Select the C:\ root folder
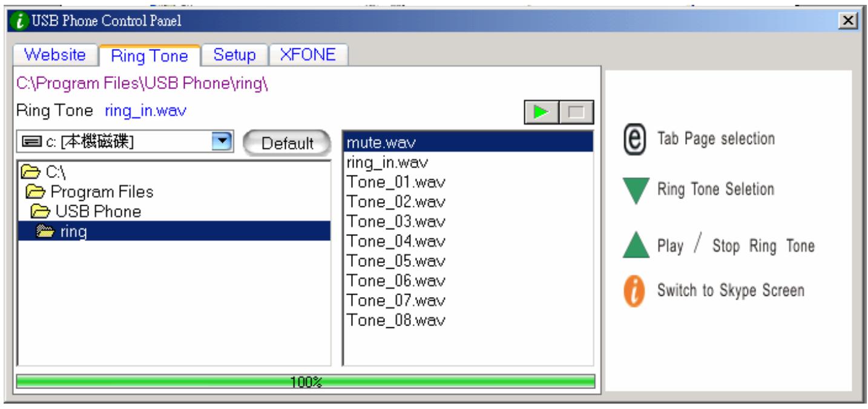 tap(173, 172)
